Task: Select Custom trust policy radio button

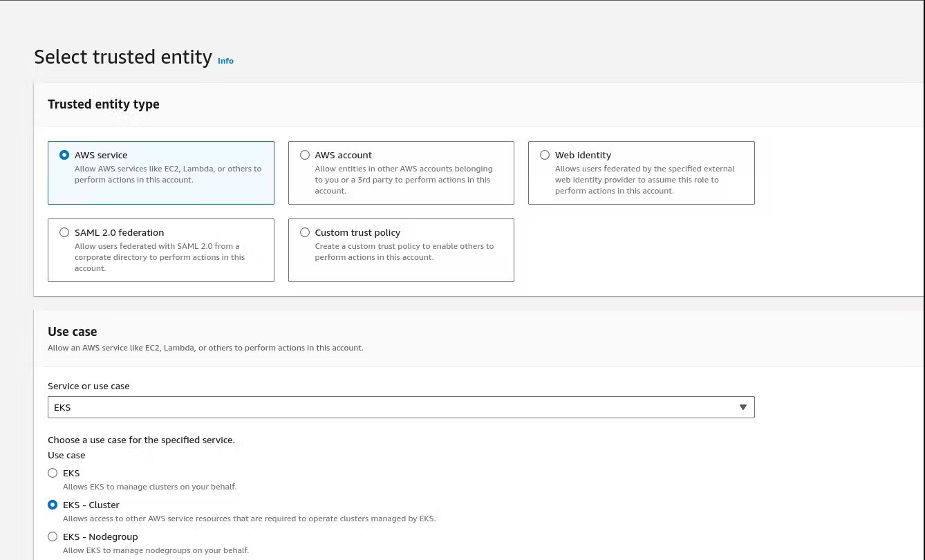Action: (305, 233)
